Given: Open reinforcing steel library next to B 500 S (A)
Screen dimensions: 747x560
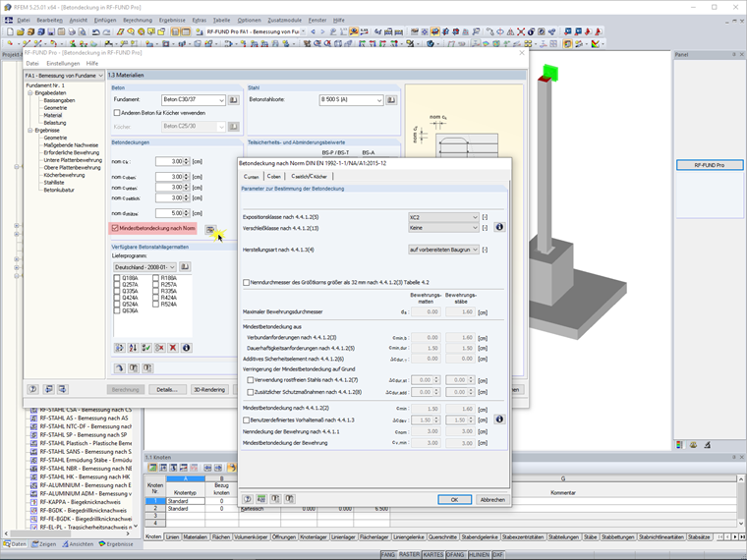Looking at the screenshot, I should coord(391,100).
